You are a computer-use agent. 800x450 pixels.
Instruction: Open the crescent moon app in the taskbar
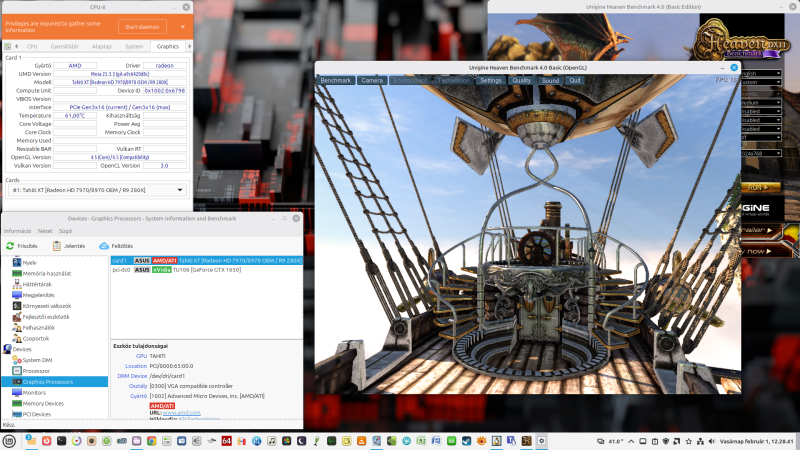point(302,441)
